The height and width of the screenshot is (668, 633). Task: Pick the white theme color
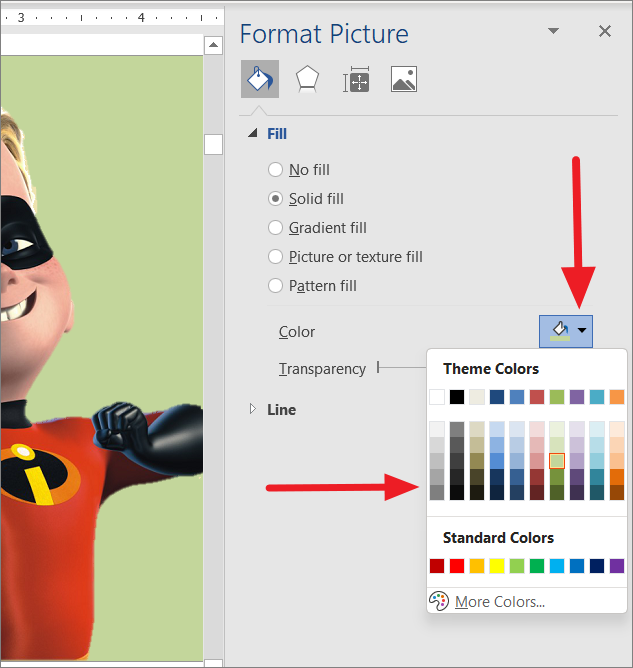coord(437,397)
